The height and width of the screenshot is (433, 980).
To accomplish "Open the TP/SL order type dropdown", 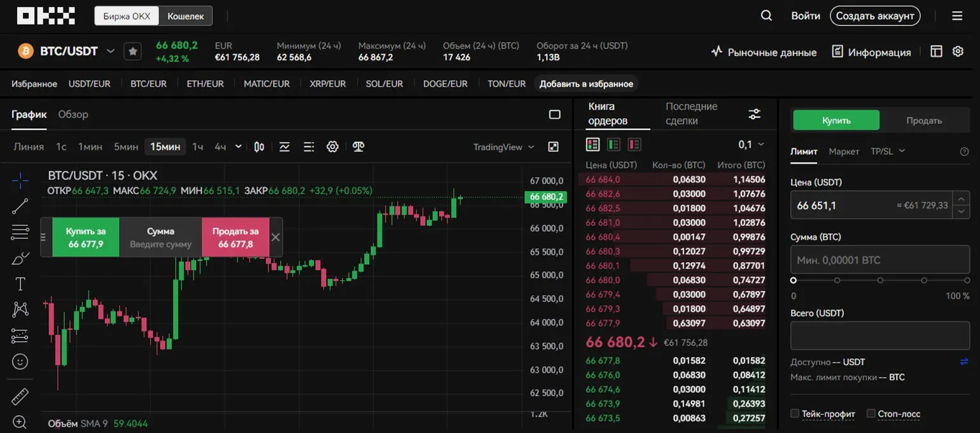I will tap(887, 152).
